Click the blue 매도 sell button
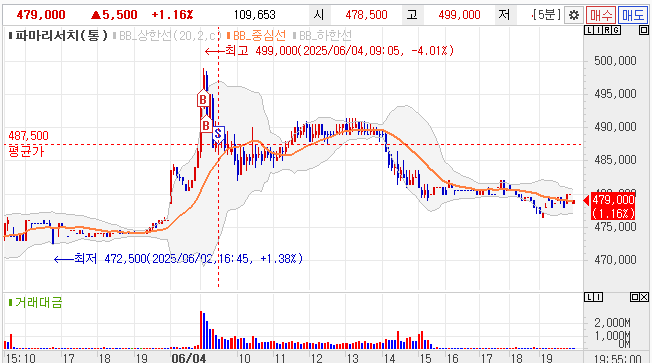Viewport: 652px width, 363px height. (x=632, y=15)
